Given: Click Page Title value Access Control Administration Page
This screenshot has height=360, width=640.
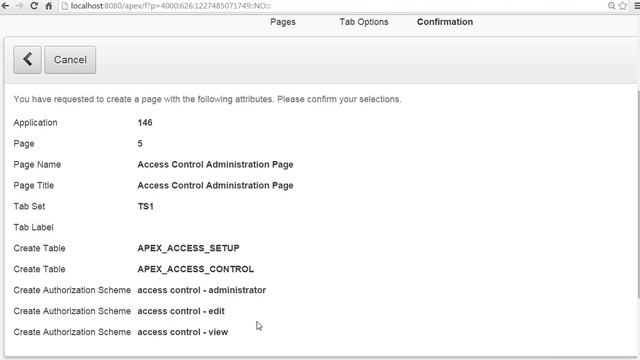Looking at the screenshot, I should tap(215, 185).
